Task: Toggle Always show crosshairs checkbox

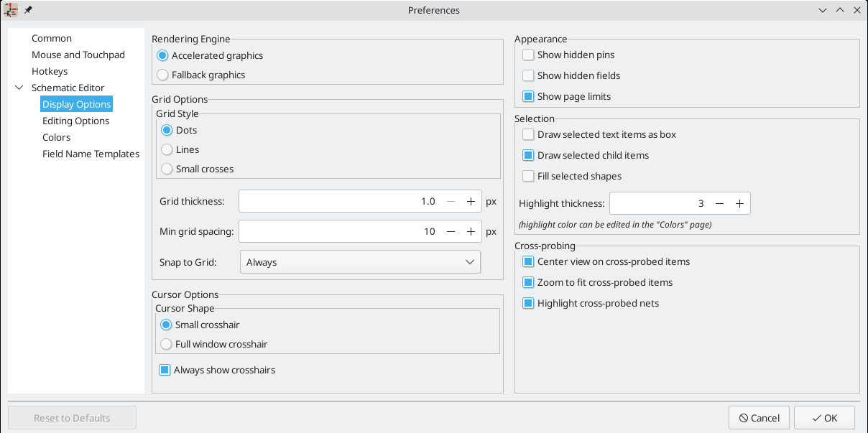Action: 165,371
